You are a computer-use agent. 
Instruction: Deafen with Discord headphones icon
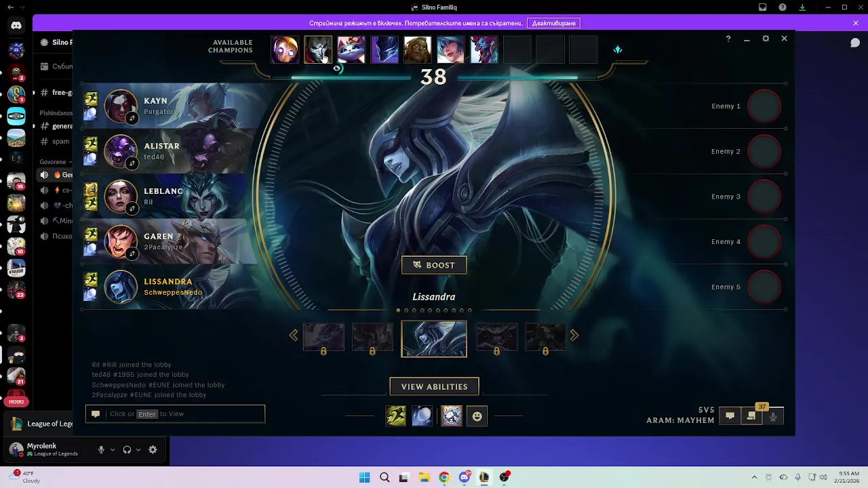127,449
